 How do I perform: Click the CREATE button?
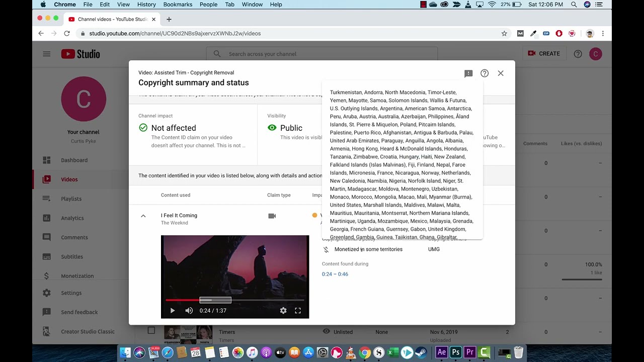click(x=544, y=54)
